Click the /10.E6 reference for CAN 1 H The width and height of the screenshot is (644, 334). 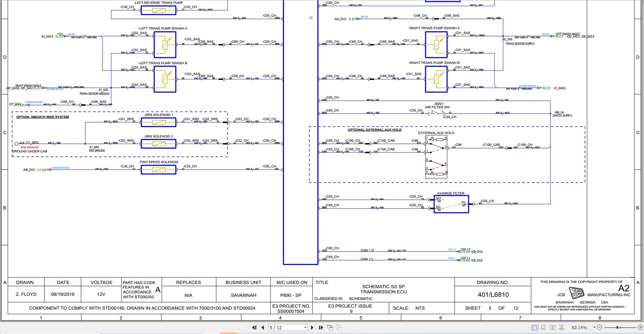[x=465, y=252]
